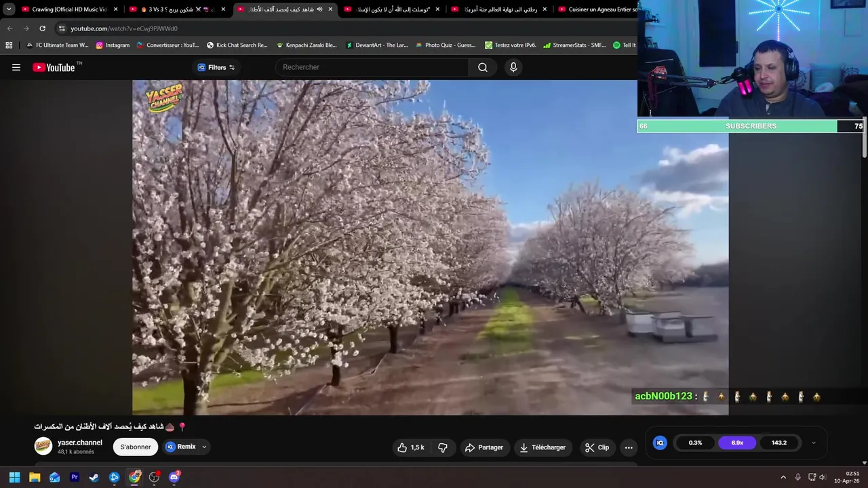The image size is (868, 488).
Task: Click the 6.9x purple stat pill
Action: coord(737,443)
